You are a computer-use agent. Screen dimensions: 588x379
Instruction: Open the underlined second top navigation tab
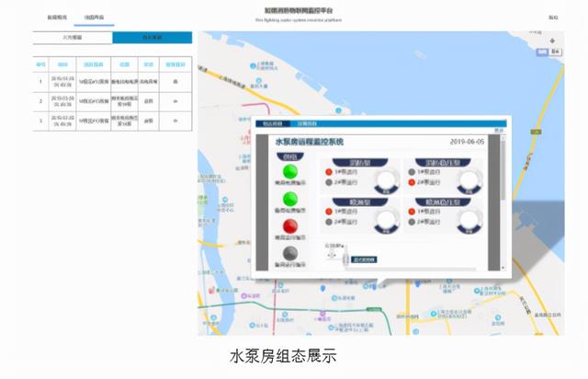[94, 17]
